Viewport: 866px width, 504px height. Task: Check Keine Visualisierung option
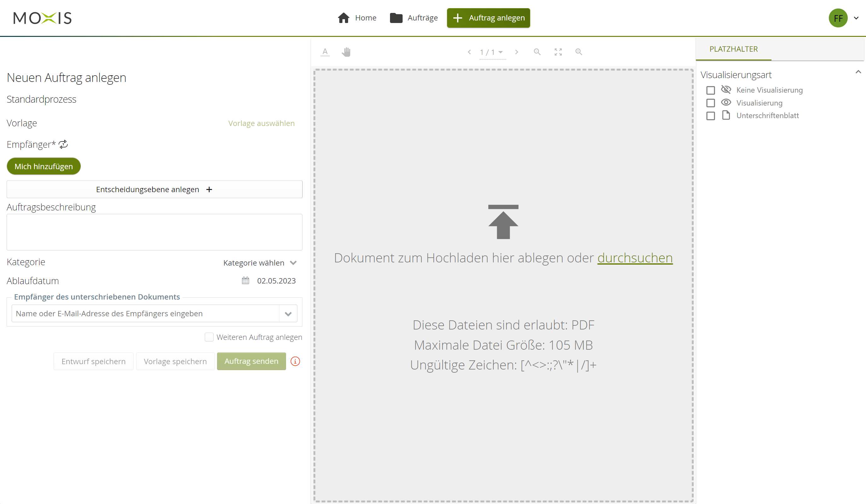pos(710,90)
